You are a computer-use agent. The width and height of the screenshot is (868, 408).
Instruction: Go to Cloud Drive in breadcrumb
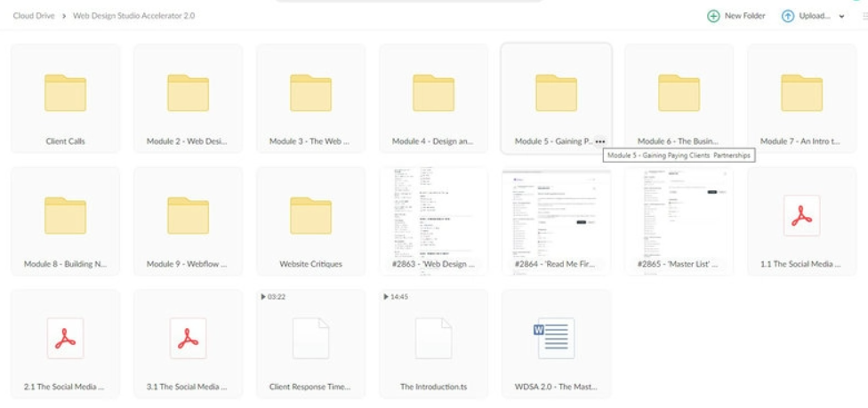[34, 16]
